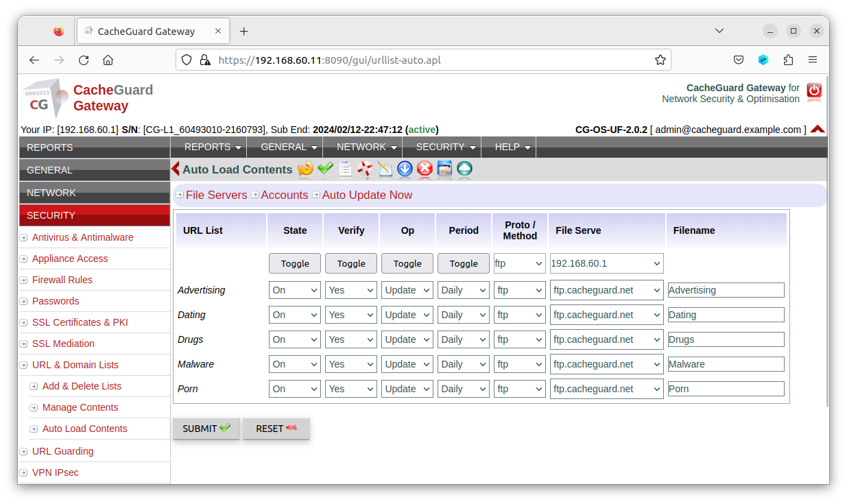Open Firewall Rules in sidebar
This screenshot has height=504, width=847.
click(62, 280)
